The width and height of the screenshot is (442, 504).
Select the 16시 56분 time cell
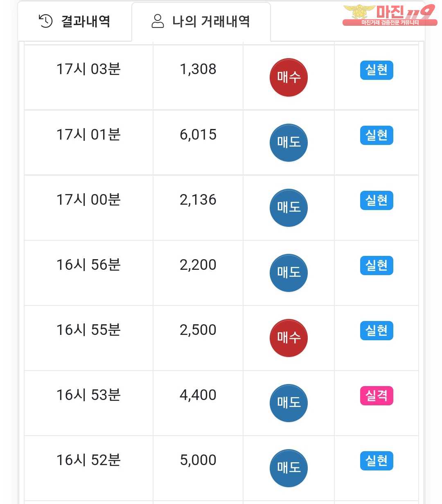coord(88,265)
